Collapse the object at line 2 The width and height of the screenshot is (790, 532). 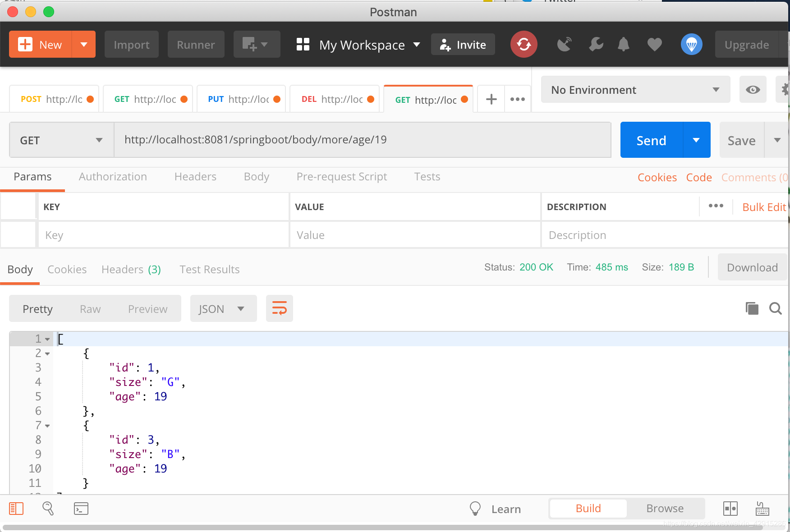47,353
